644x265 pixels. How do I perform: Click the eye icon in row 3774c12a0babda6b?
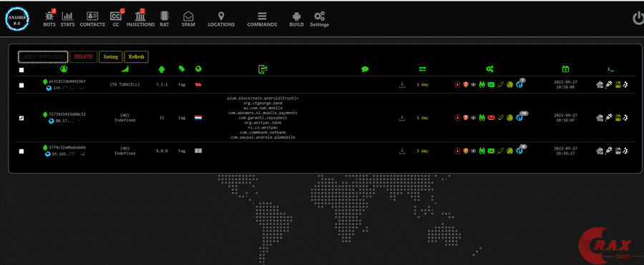(x=473, y=151)
